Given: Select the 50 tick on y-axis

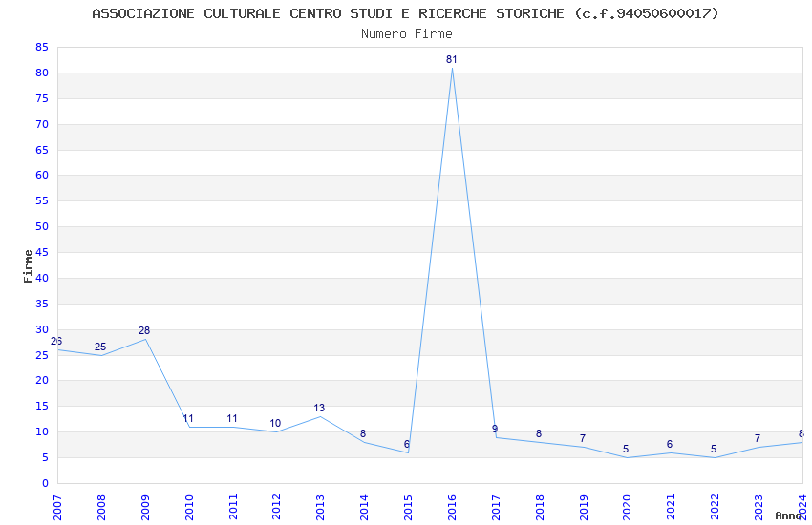Looking at the screenshot, I should [42, 226].
